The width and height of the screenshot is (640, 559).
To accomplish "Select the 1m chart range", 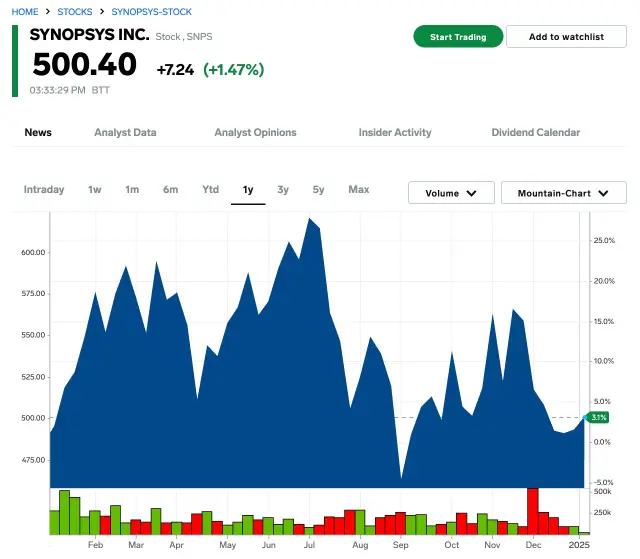I will [132, 190].
